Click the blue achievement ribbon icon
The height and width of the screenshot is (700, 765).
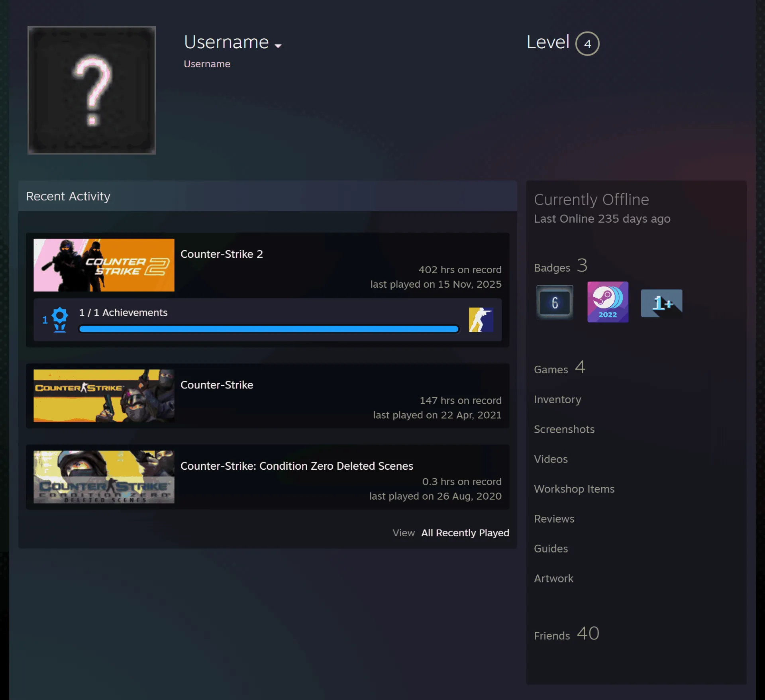pyautogui.click(x=60, y=320)
